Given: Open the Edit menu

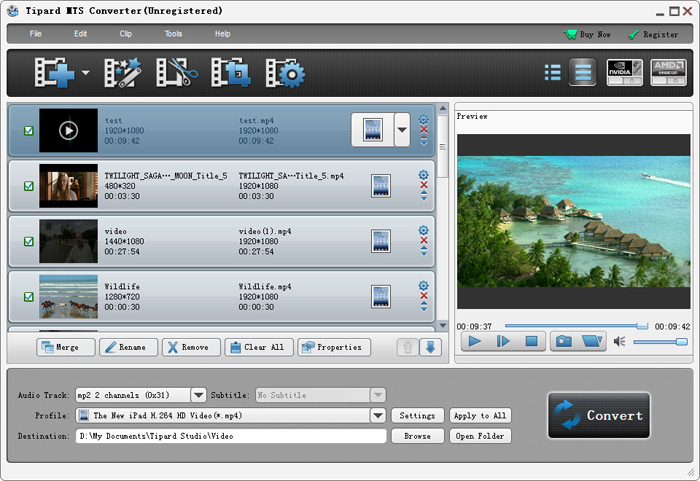Looking at the screenshot, I should (x=80, y=33).
